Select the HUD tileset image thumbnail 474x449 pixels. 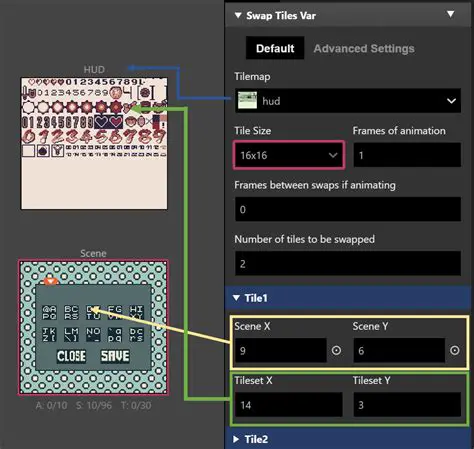coord(94,144)
